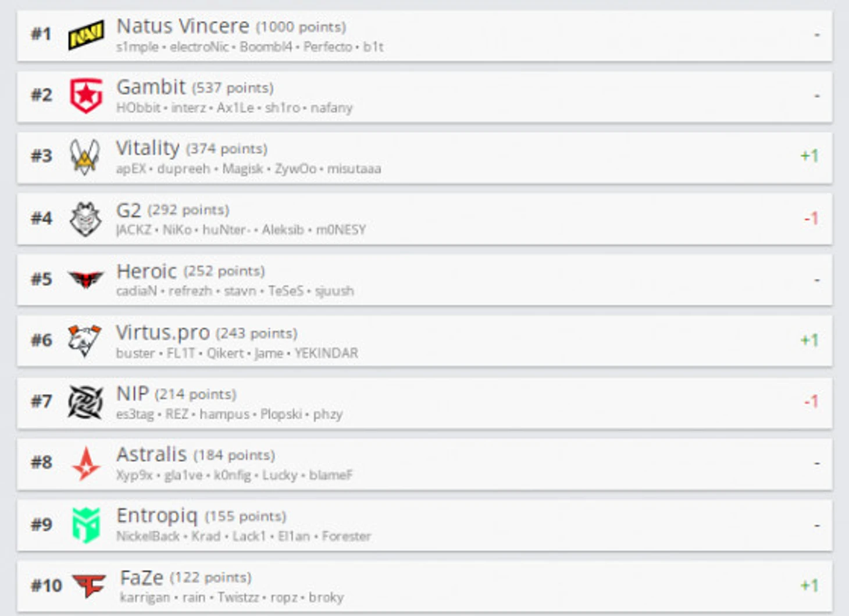The width and height of the screenshot is (849, 616).
Task: Click the G2 samurai logo
Action: [x=85, y=219]
